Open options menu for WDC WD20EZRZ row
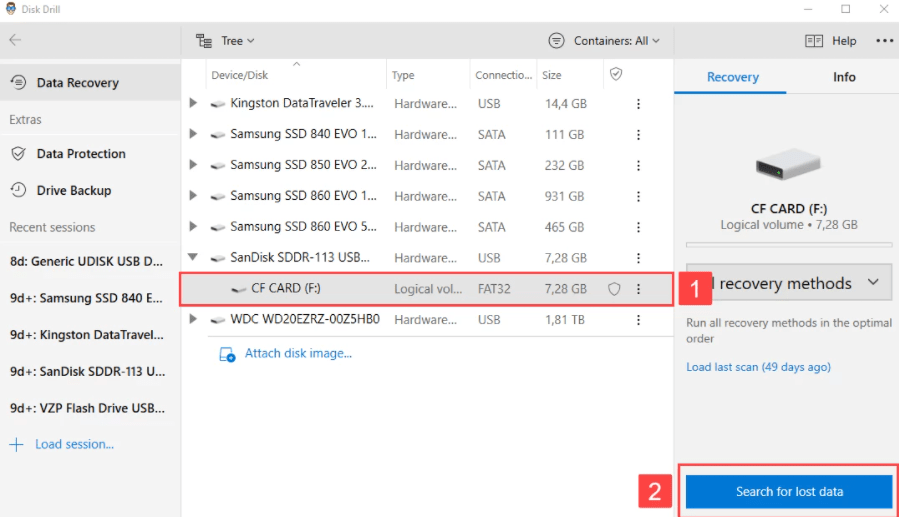The image size is (899, 517). (638, 320)
